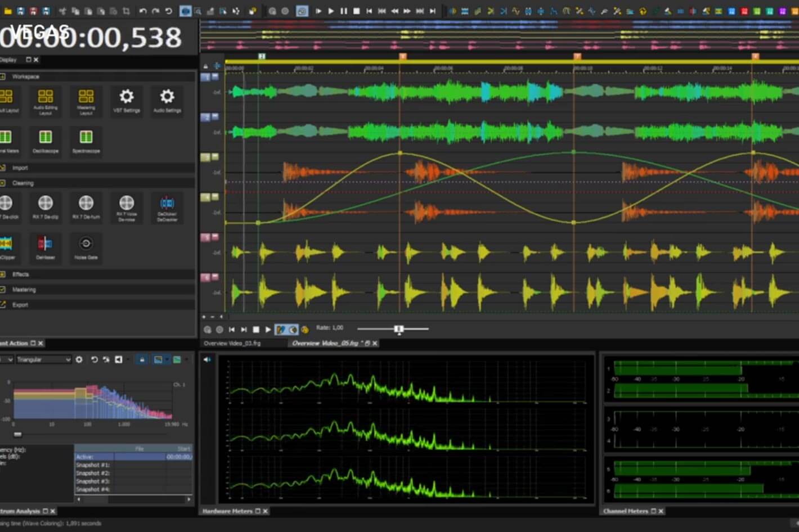Toggle channel 5 button on fifth track
Viewport: 799px width, 532px height.
pos(205,237)
